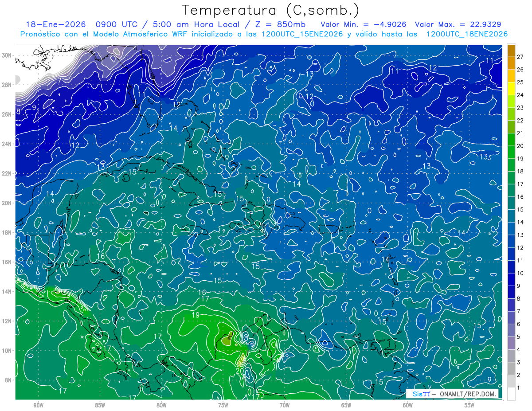Click the "16N" latitude axis label
This screenshot has width=532, height=411.
coord(7,262)
